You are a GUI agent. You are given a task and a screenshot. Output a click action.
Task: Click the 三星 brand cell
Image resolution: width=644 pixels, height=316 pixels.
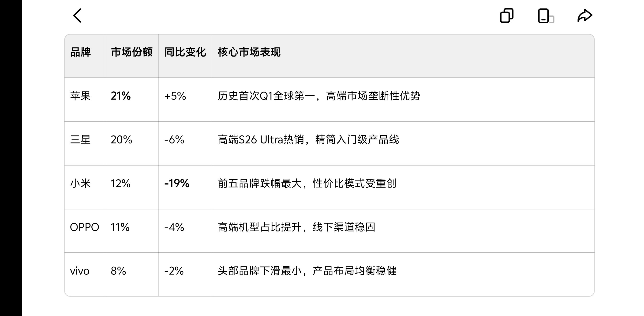click(80, 139)
